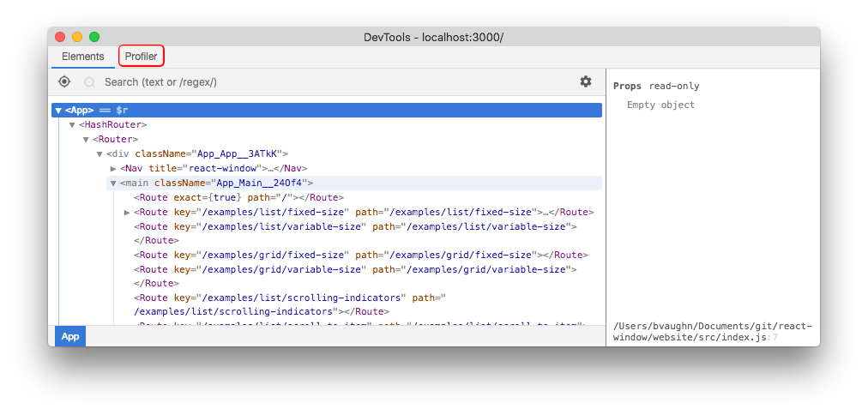Viewport: 868px width, 415px height.
Task: Click the search magnifier icon
Action: coord(89,82)
